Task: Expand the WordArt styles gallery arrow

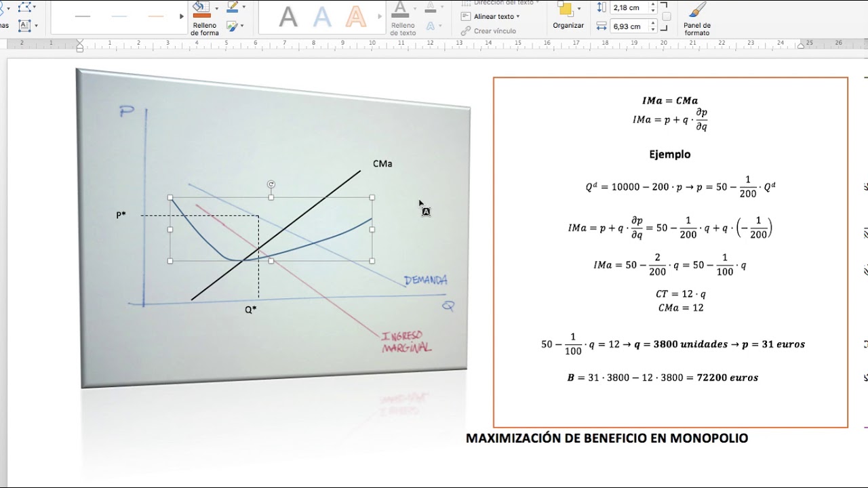Action: [x=381, y=16]
